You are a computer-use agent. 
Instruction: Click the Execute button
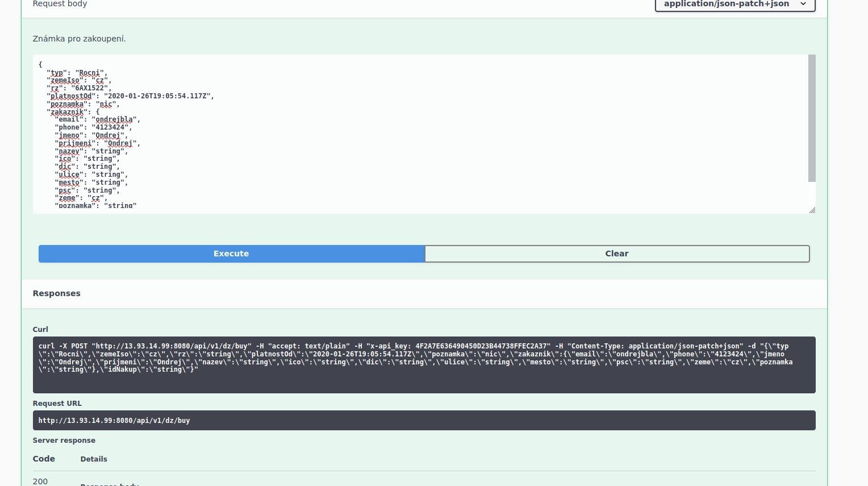[231, 254]
